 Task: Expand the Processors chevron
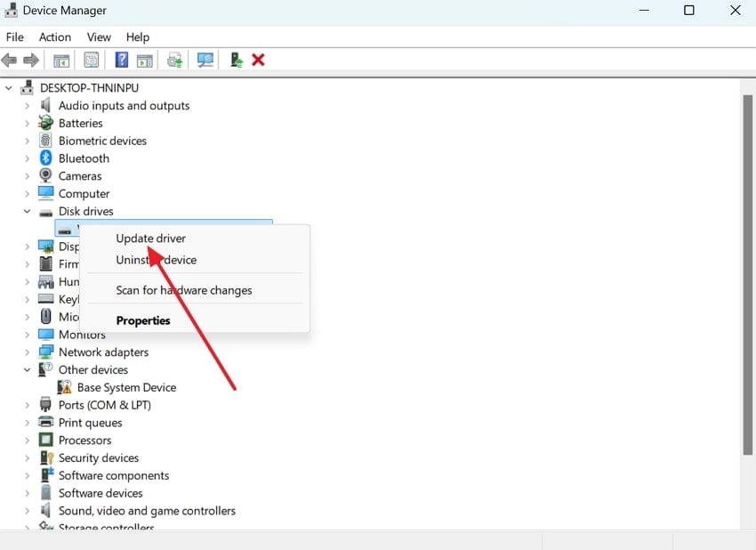27,440
